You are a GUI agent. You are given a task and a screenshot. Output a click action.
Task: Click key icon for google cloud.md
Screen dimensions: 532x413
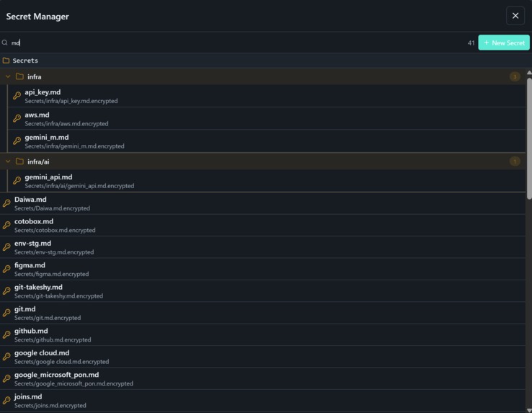(x=6, y=357)
